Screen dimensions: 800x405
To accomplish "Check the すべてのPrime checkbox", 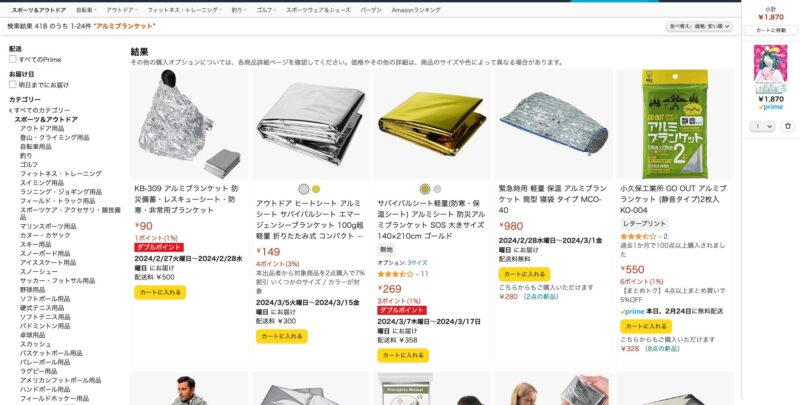I will [13, 59].
